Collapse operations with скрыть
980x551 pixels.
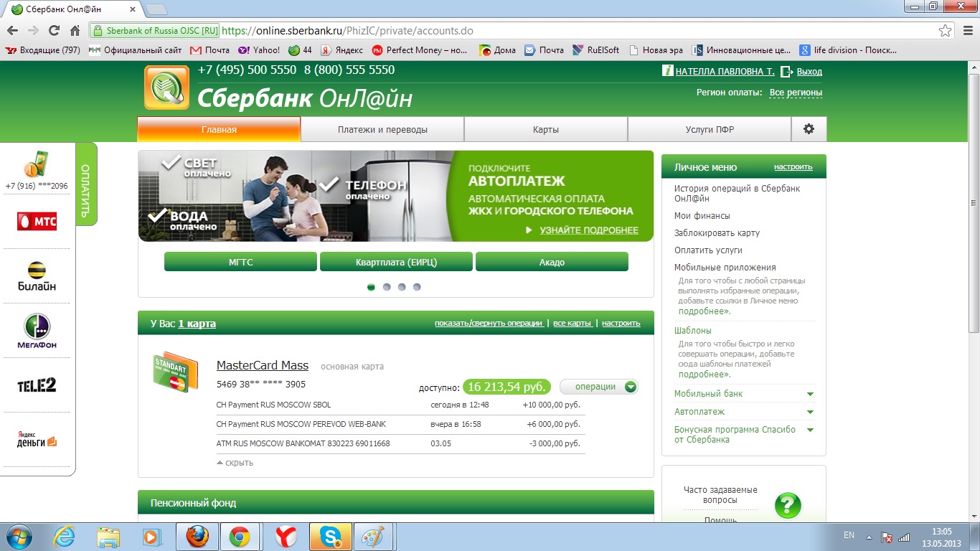click(x=235, y=463)
